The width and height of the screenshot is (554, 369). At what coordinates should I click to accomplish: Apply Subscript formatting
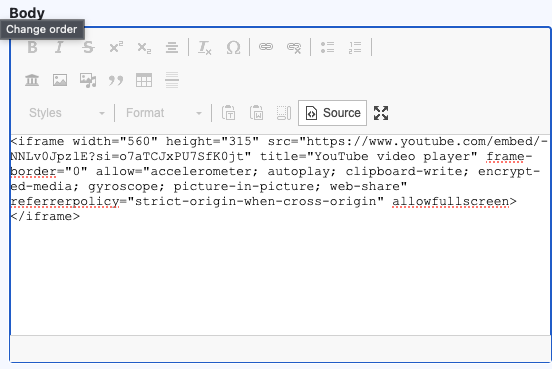(144, 47)
